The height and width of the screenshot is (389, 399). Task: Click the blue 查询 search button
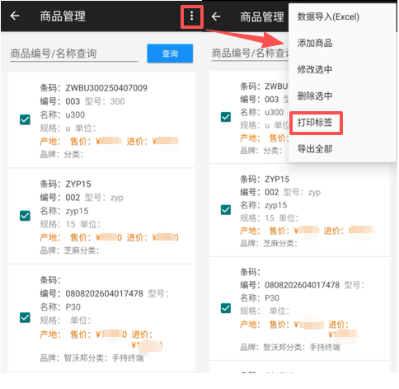(170, 53)
